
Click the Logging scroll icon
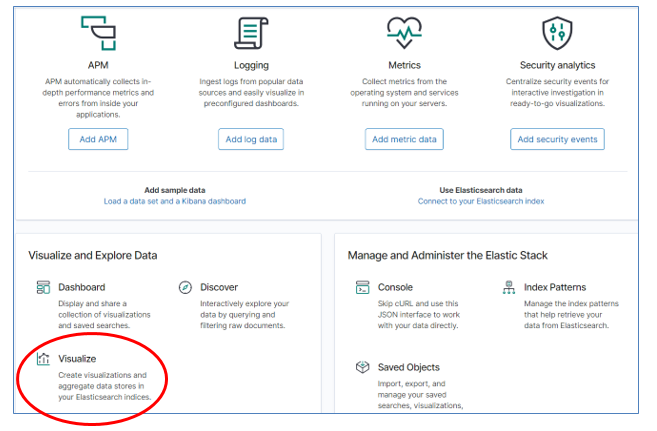[x=251, y=33]
